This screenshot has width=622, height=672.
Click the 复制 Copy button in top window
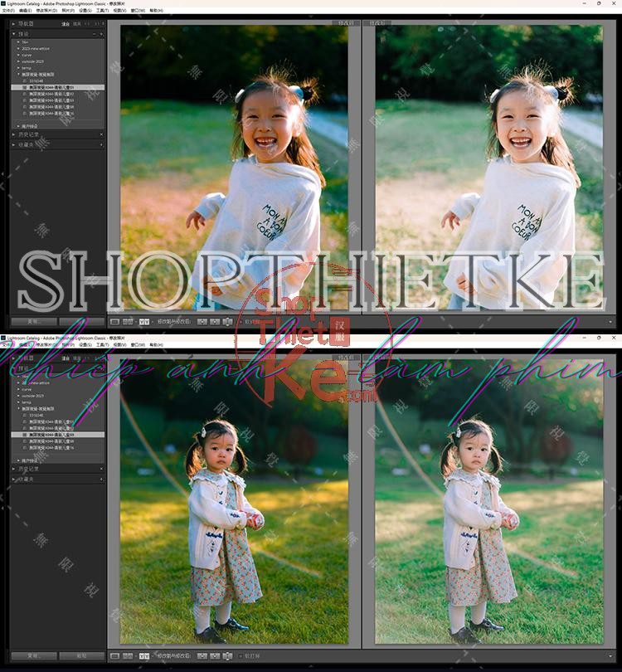point(34,321)
